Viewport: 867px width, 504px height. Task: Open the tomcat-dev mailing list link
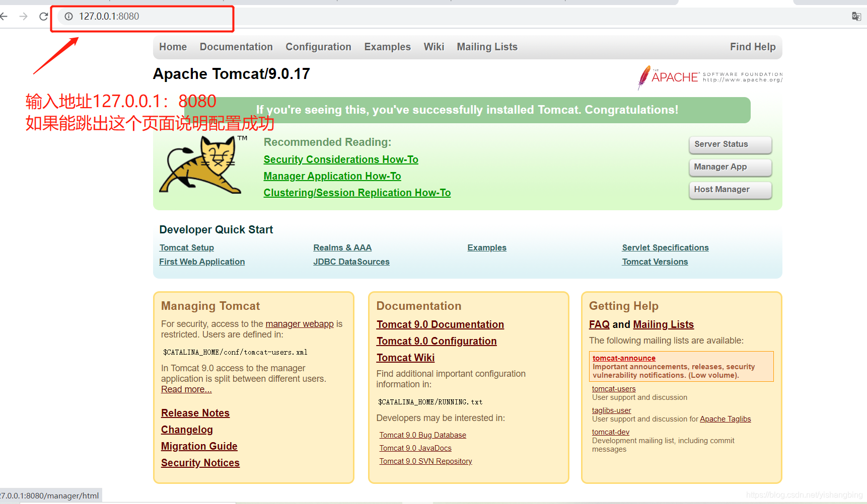point(611,432)
